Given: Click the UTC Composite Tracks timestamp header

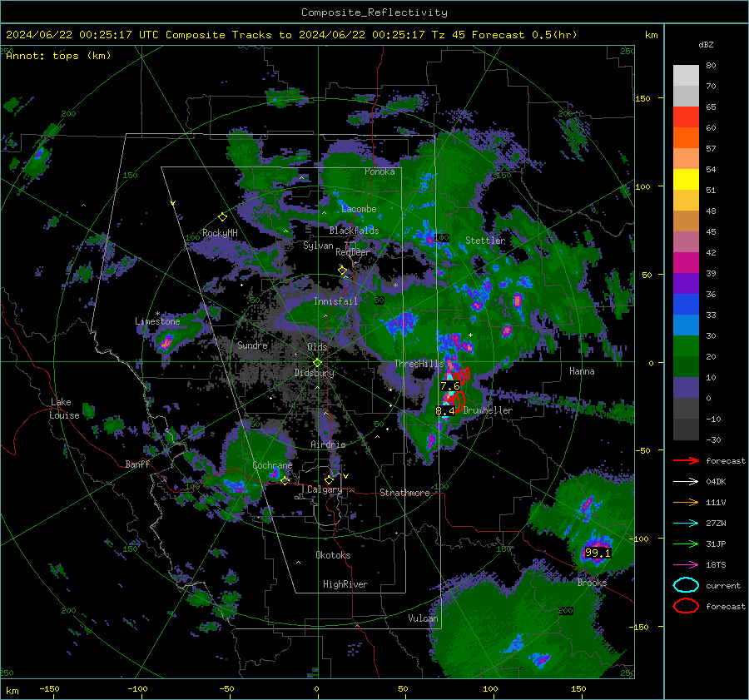Looking at the screenshot, I should coord(291,35).
